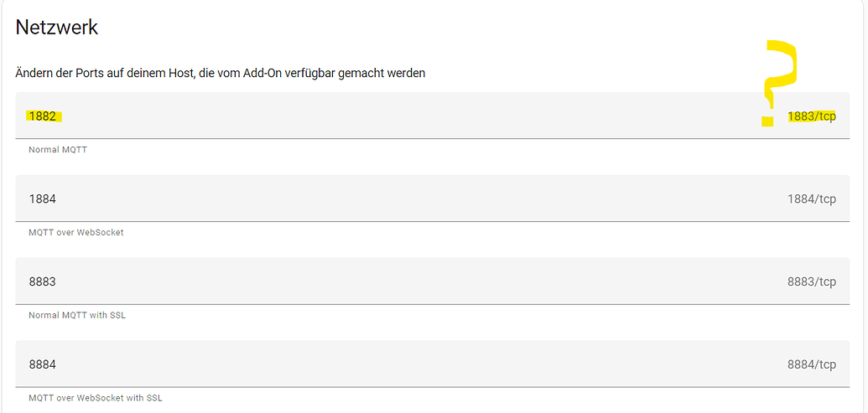Click the "MQTT over WebSocket" helper label
This screenshot has width=868, height=413.
point(76,232)
